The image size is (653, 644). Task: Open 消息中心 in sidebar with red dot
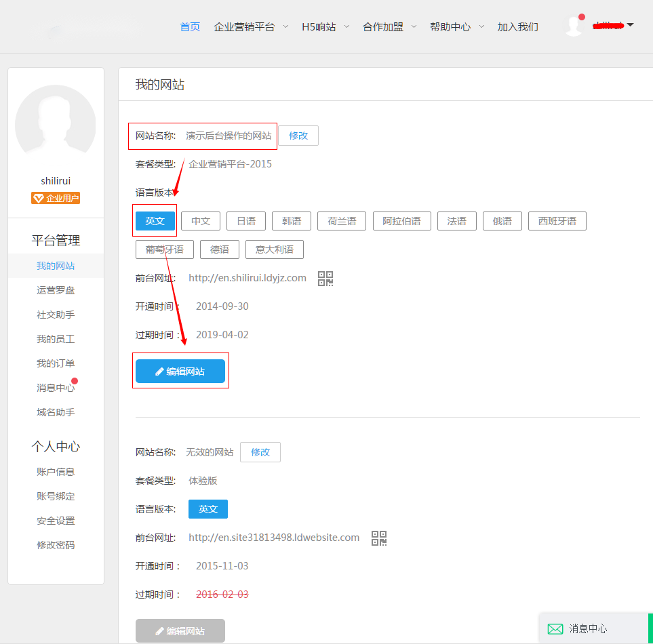(56, 388)
